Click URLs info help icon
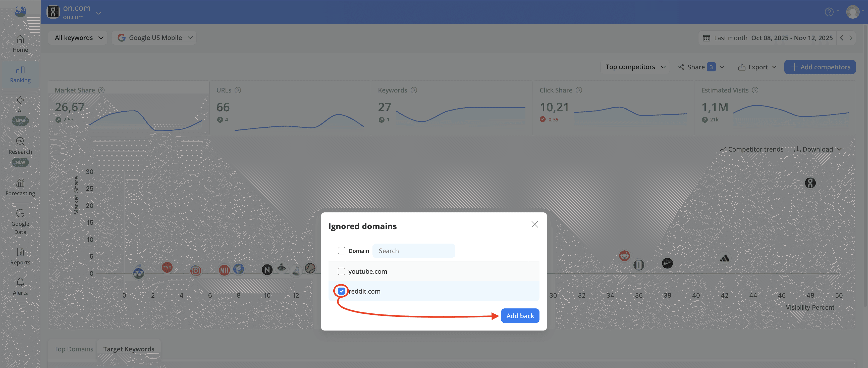Image resolution: width=868 pixels, height=368 pixels. pos(238,90)
